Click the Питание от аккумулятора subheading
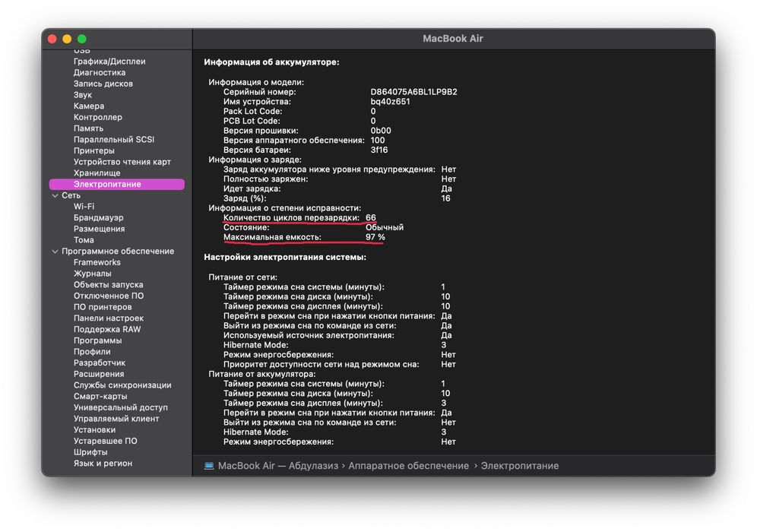 pyautogui.click(x=261, y=374)
